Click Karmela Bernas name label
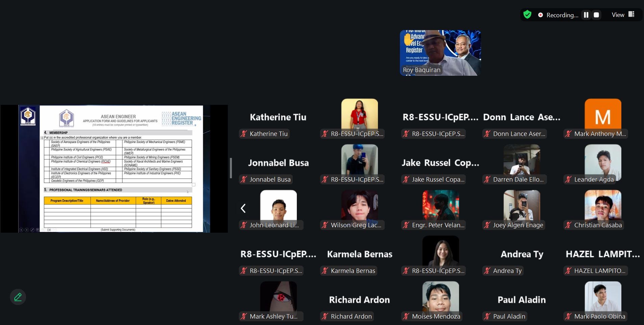644x325 pixels. coord(353,271)
